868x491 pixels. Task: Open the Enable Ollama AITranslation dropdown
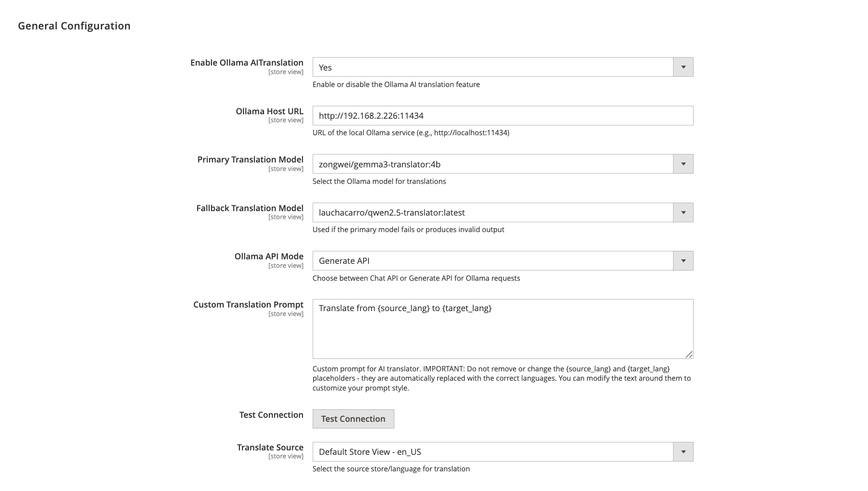502,67
